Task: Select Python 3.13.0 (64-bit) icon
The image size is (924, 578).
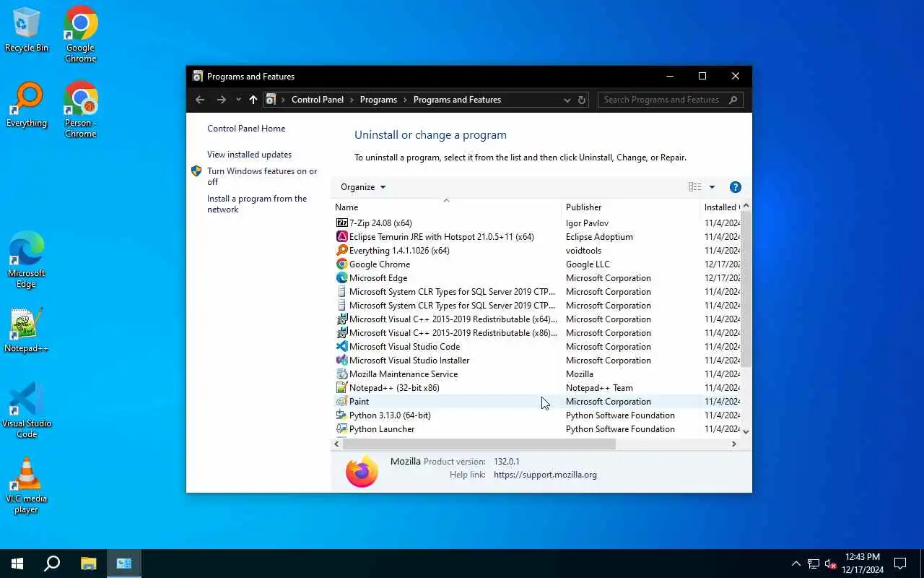Action: click(x=342, y=415)
